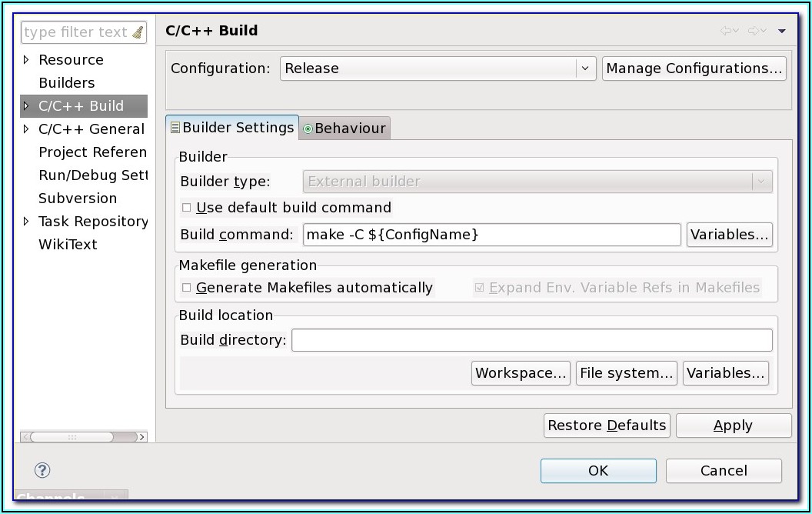Toggle Generate Makefiles automatically checkbox
Screen dimensions: 812x514
pos(186,288)
